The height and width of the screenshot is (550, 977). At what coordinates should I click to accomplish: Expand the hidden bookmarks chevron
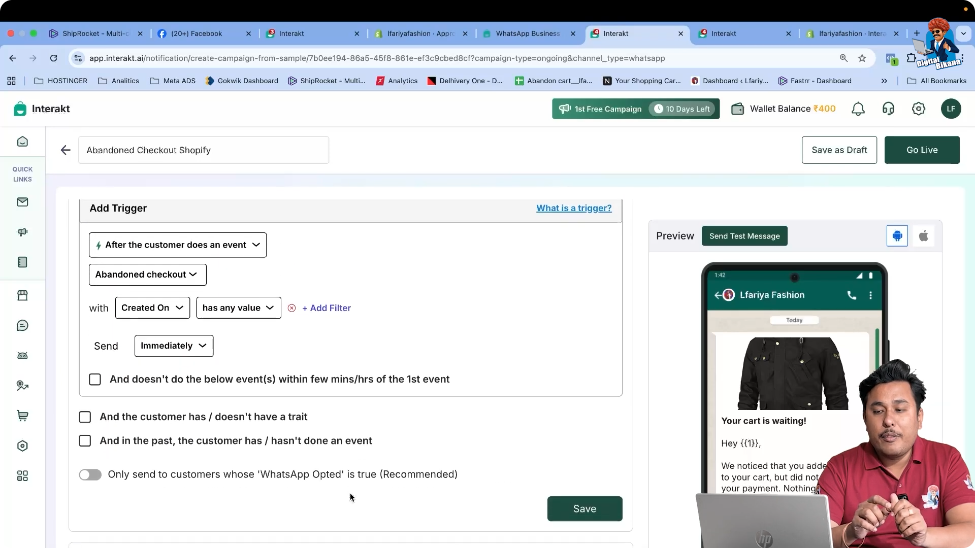pos(884,80)
